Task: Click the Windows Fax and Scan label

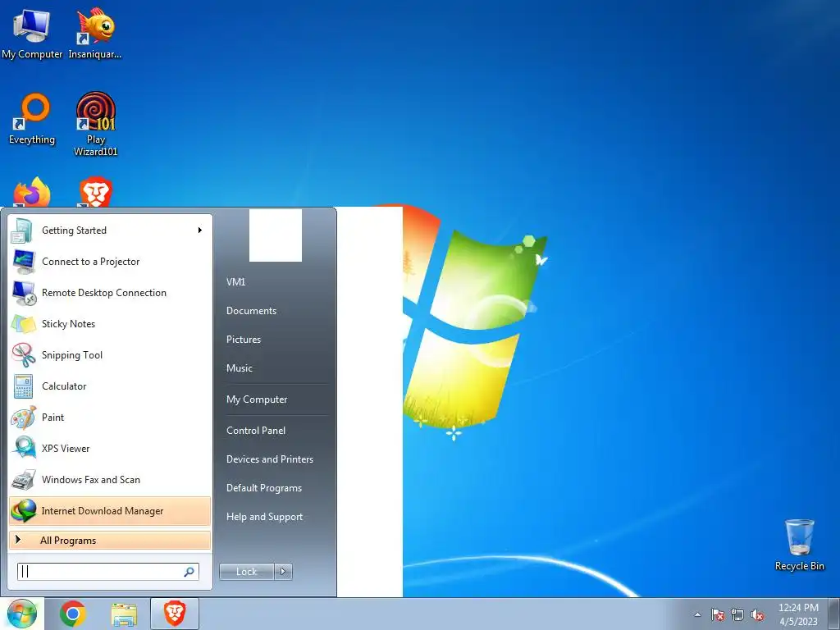Action: [x=91, y=480]
